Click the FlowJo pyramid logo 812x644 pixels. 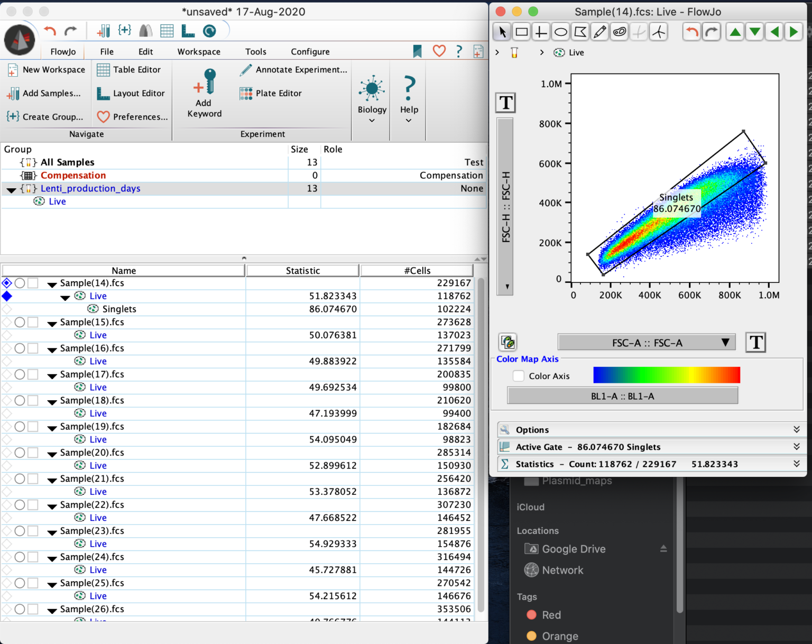click(x=20, y=40)
